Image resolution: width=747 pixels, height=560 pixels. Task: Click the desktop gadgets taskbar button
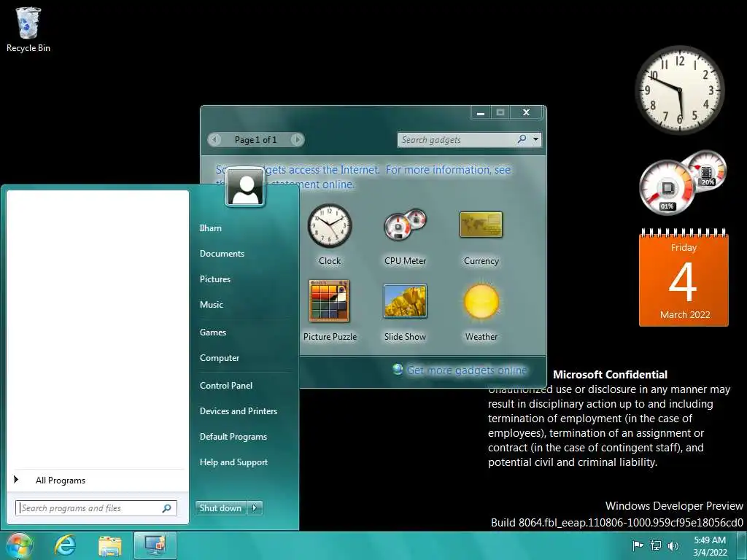[x=155, y=545]
